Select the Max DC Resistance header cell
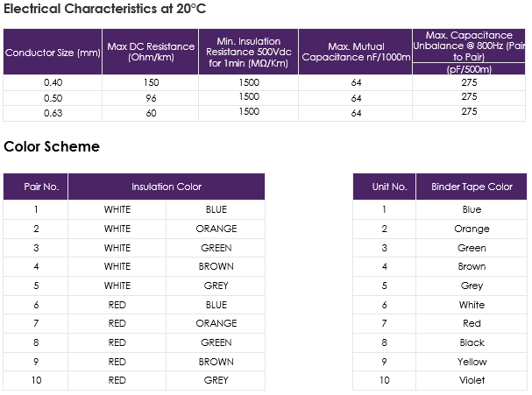This screenshot has height=395, width=532. (x=151, y=52)
